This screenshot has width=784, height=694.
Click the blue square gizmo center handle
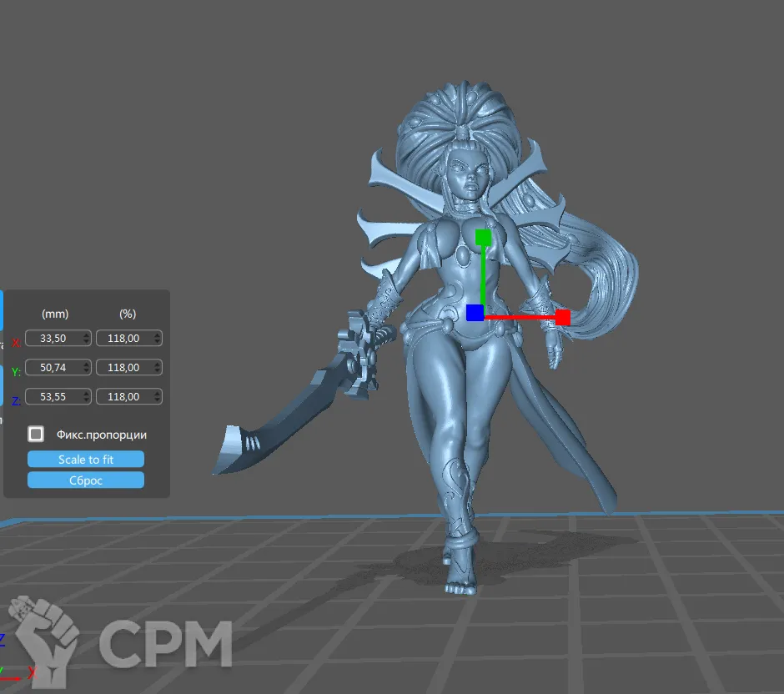coord(475,313)
